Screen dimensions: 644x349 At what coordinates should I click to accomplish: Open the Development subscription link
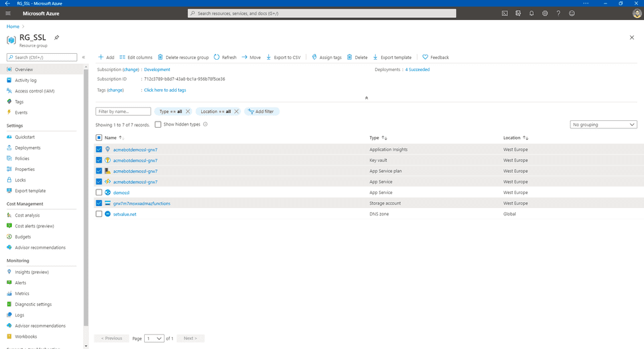(157, 70)
